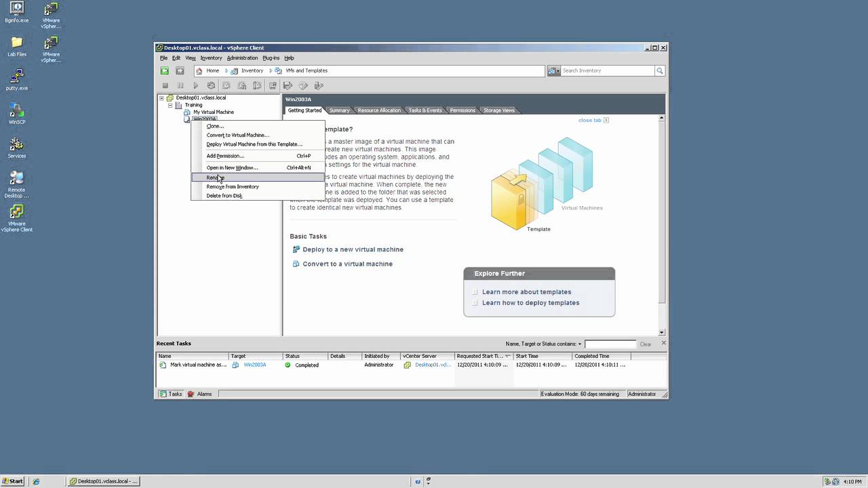The image size is (868, 488).
Task: Collapse the Desktop01.vclass.local tree node
Action: pos(161,98)
